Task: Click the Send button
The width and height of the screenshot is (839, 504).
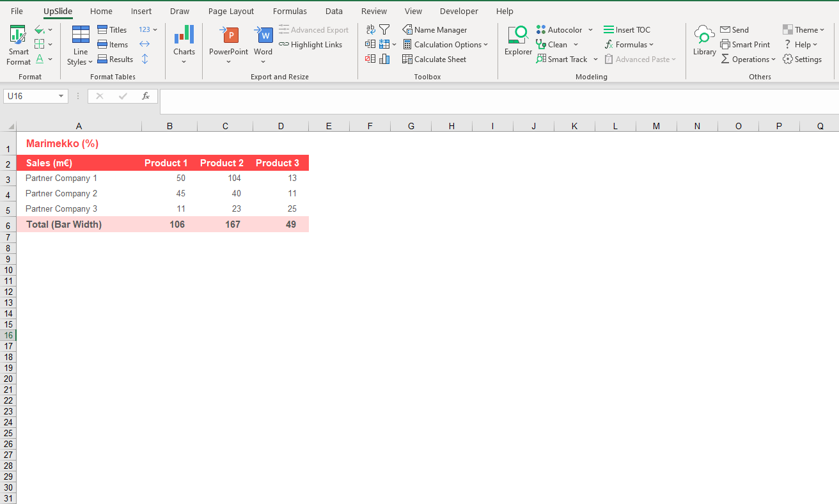Action: tap(734, 29)
